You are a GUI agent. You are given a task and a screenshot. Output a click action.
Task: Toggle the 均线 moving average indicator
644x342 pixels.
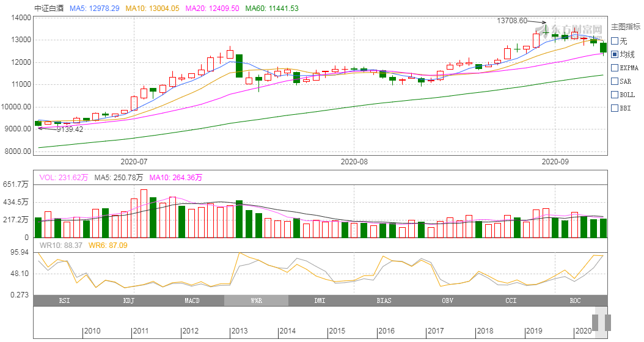tap(615, 54)
